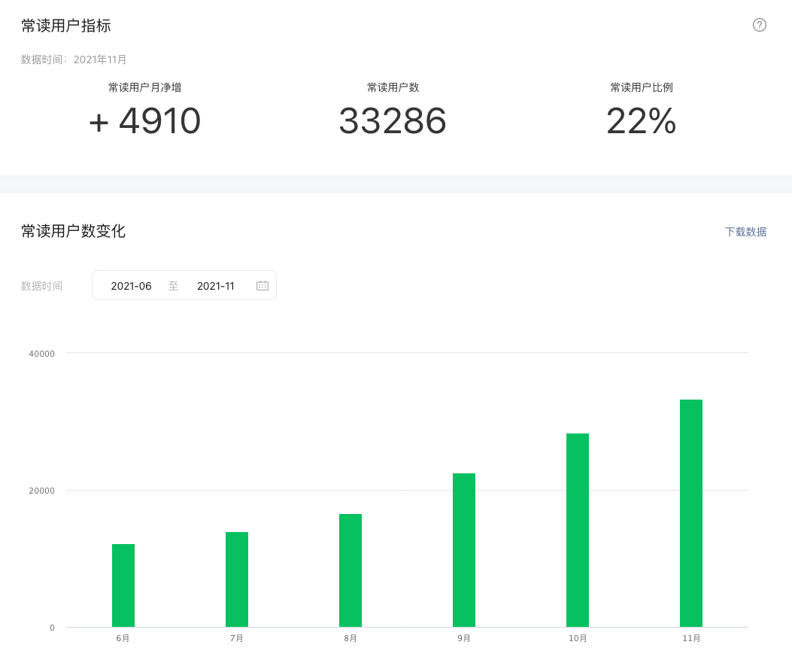Open the calendar icon in date range
Image resolution: width=792 pixels, height=672 pixels.
[x=262, y=286]
